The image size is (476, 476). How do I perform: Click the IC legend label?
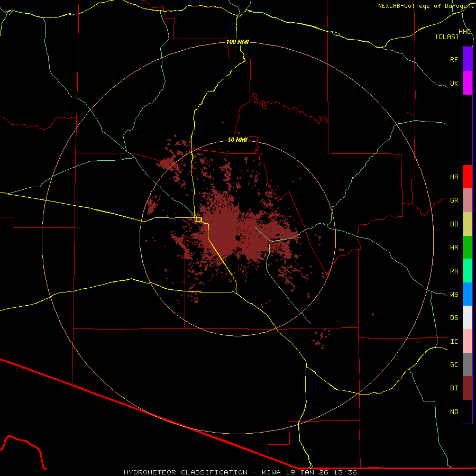[454, 342]
